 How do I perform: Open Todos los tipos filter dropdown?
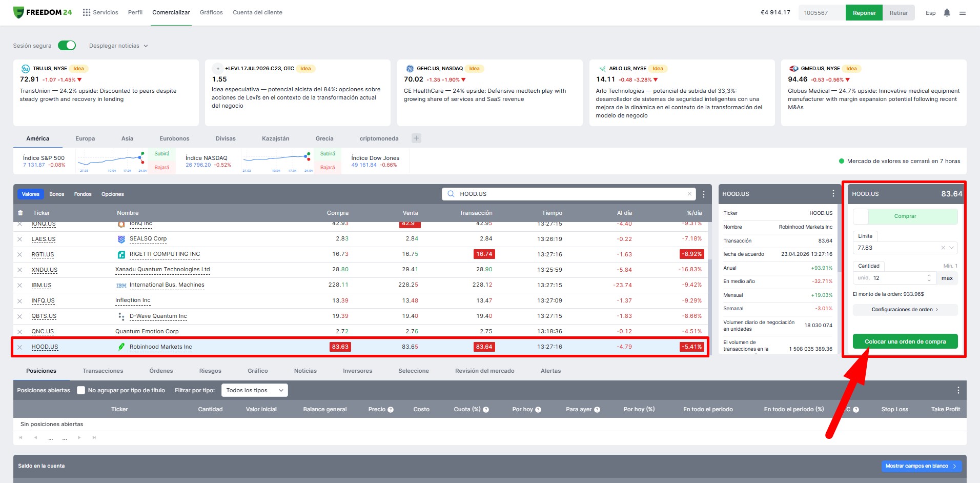click(x=255, y=390)
